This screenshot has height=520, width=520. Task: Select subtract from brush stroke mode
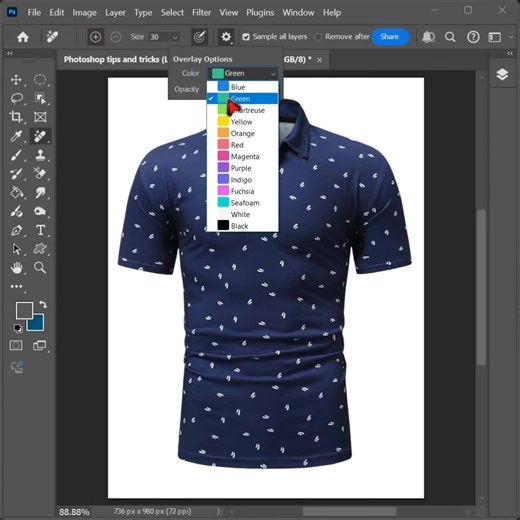click(x=116, y=37)
